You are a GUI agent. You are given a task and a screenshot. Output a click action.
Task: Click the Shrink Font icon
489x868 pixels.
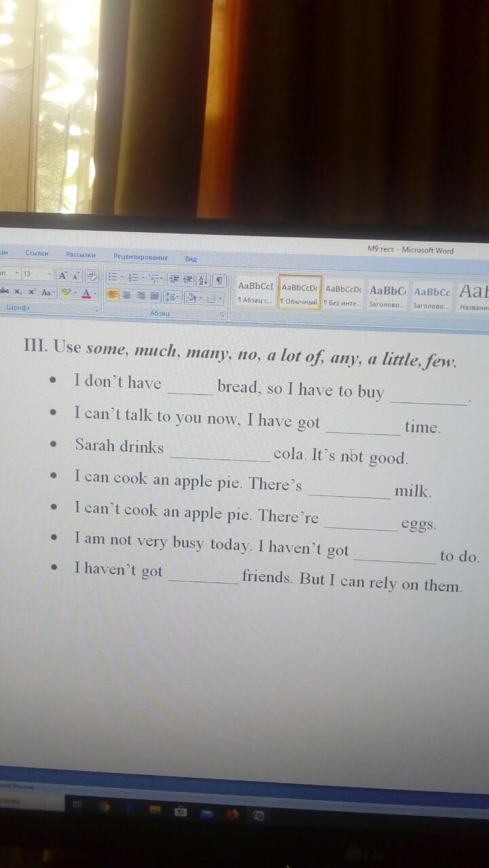tap(76, 276)
